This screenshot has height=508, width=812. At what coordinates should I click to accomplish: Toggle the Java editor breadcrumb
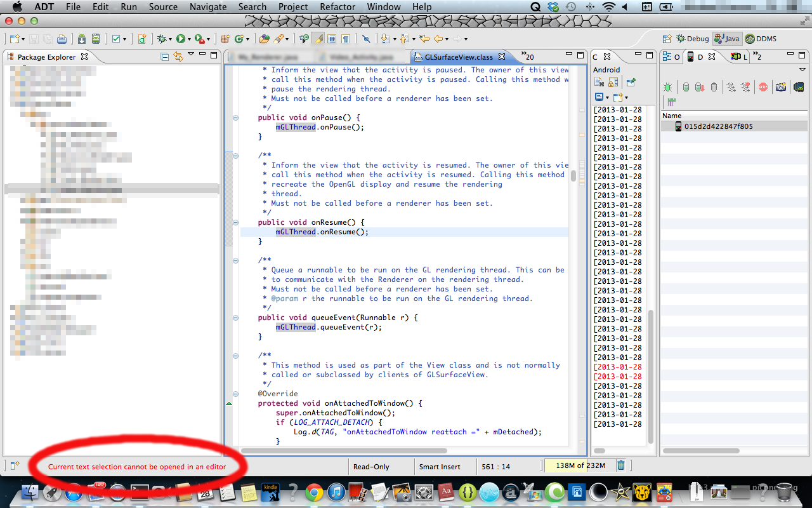pos(304,39)
